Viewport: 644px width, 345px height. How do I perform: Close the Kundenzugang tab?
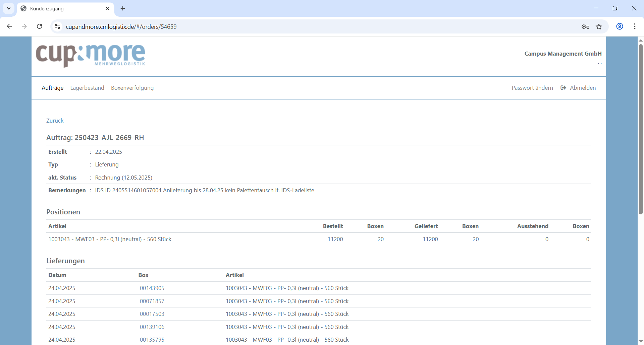[x=107, y=8]
